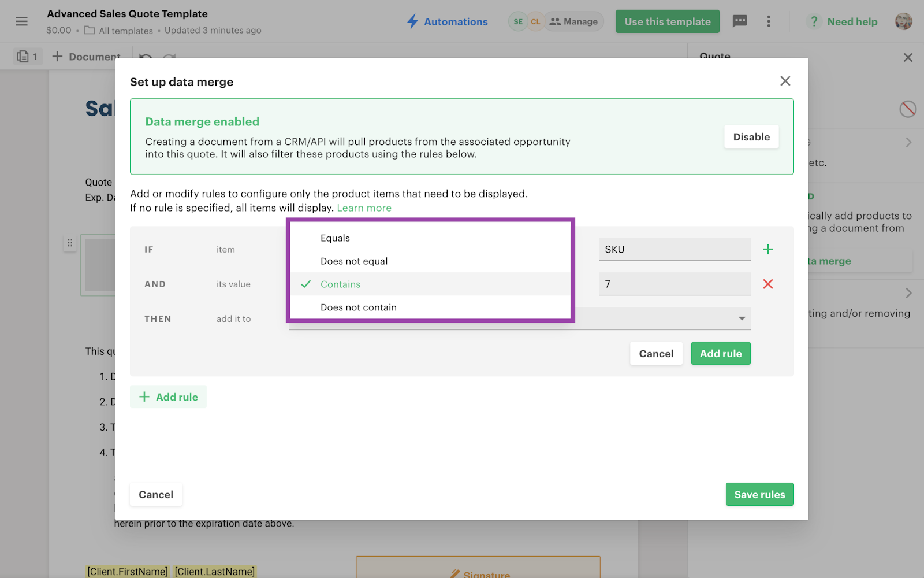Remove the condition with the red X
Image resolution: width=924 pixels, height=578 pixels.
pos(767,284)
